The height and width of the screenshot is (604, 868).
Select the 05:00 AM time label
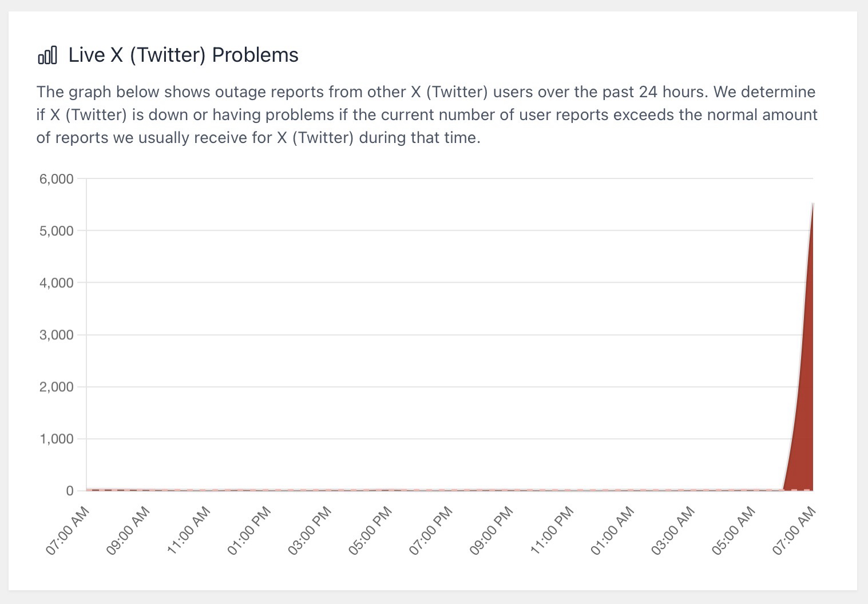coord(734,530)
